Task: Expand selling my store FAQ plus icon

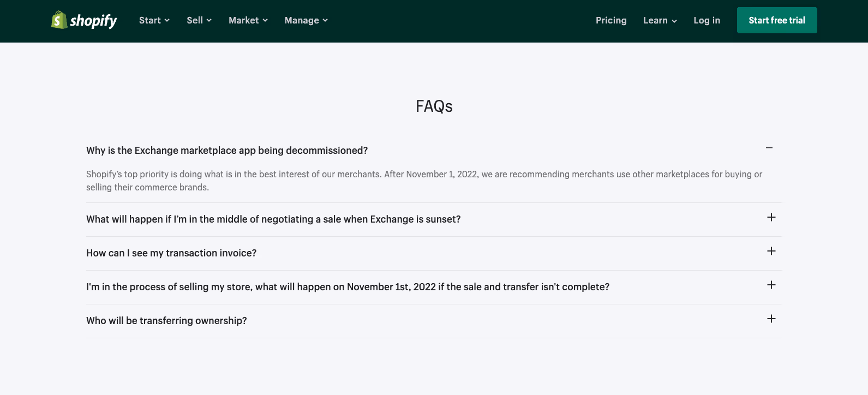Action: click(x=771, y=285)
